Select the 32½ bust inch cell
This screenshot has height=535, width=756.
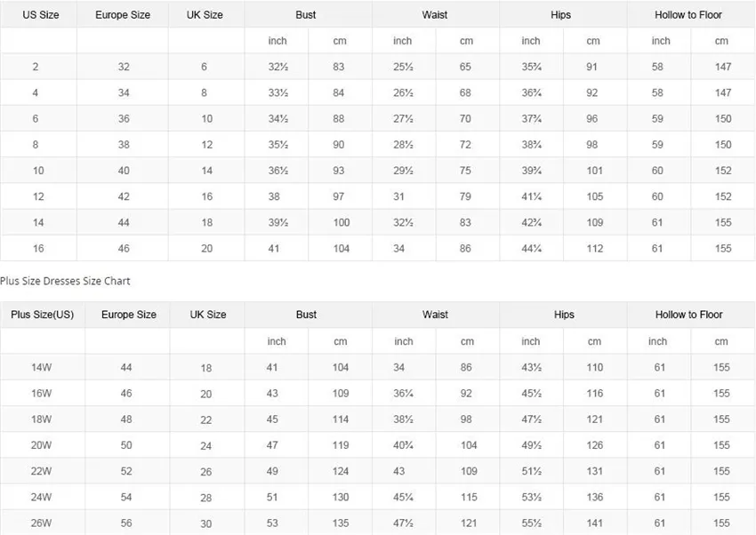coord(278,67)
